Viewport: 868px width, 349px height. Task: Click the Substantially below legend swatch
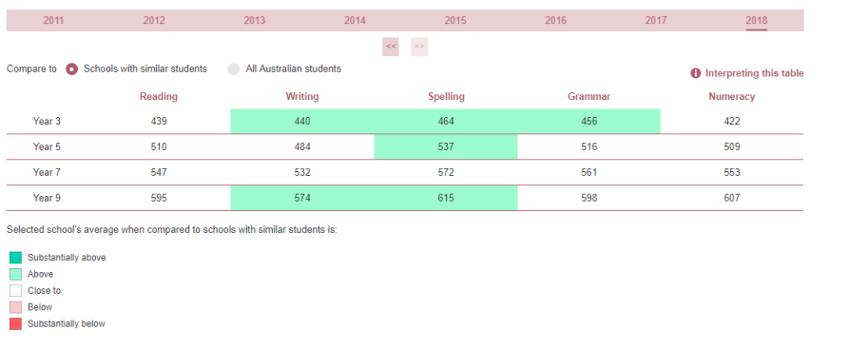click(x=15, y=323)
